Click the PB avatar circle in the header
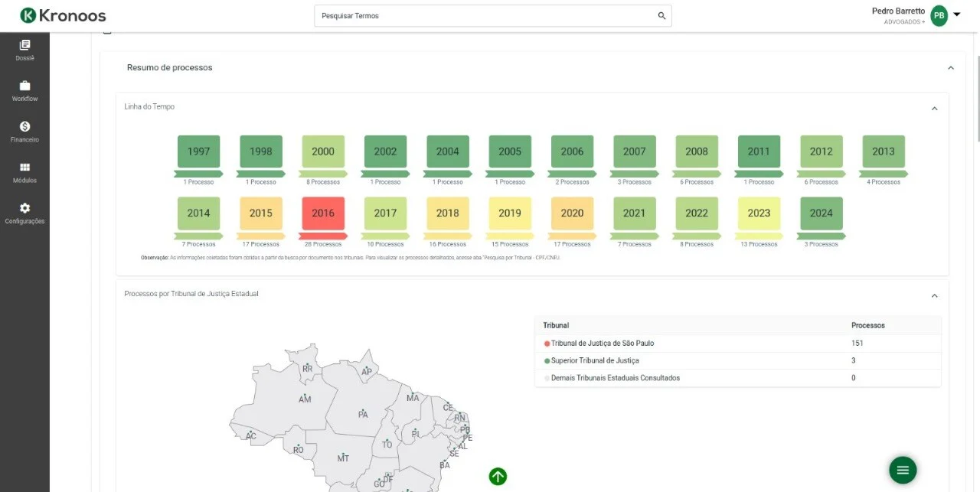Image resolution: width=980 pixels, height=492 pixels. pyautogui.click(x=938, y=15)
